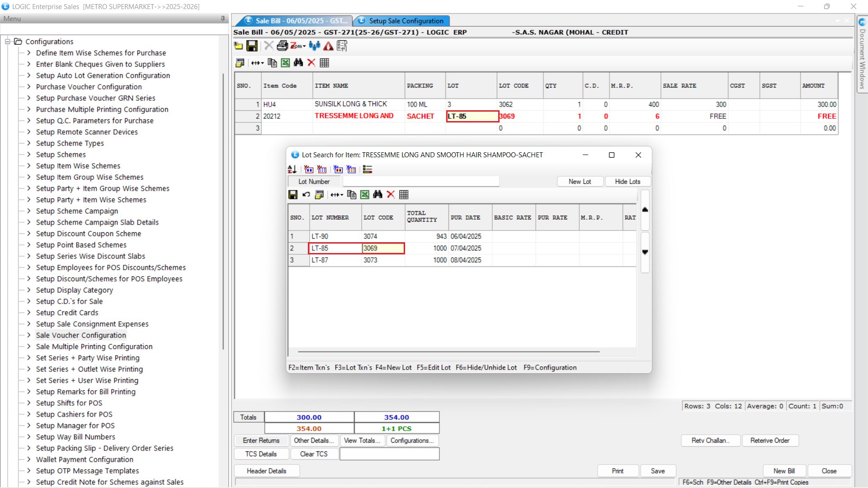Select Sale Multiple Printing Configuration menu item
The image size is (868, 488).
click(x=94, y=347)
